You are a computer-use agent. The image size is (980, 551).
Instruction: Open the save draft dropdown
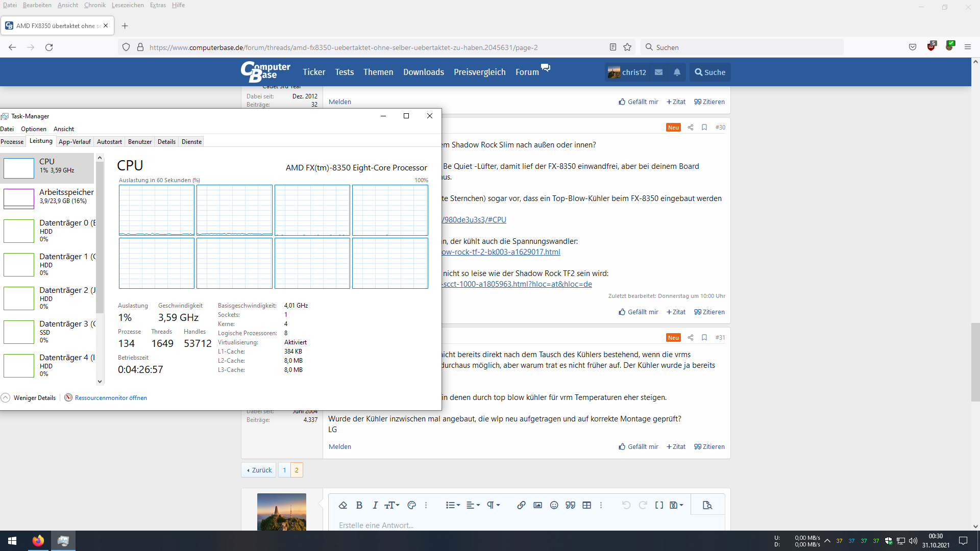pyautogui.click(x=676, y=505)
